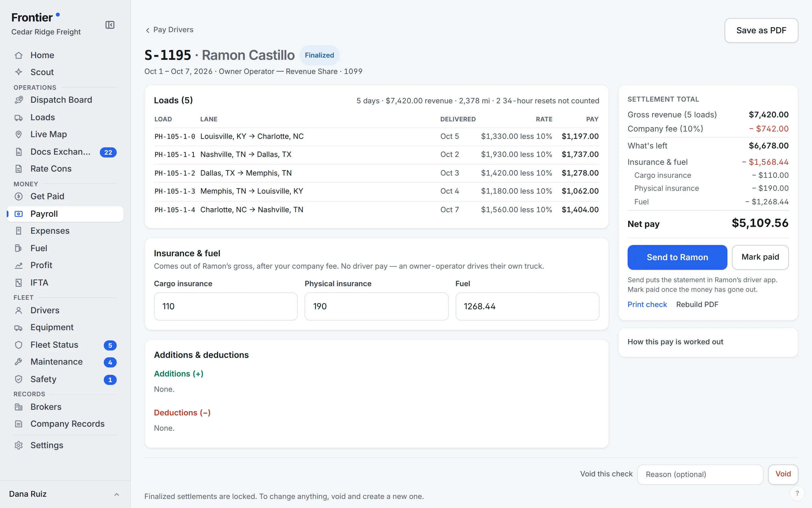Click the Loads truck icon
The width and height of the screenshot is (812, 508).
[19, 117]
